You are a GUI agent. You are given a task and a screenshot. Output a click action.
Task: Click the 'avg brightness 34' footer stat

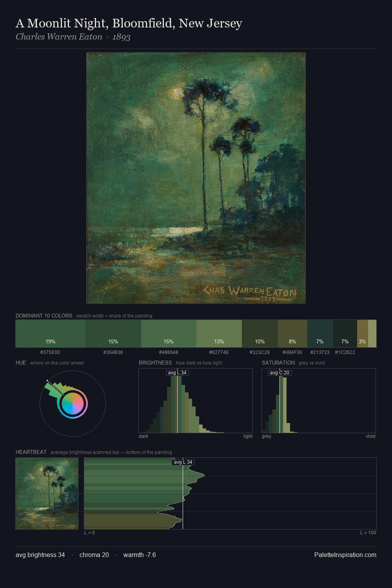point(40,555)
